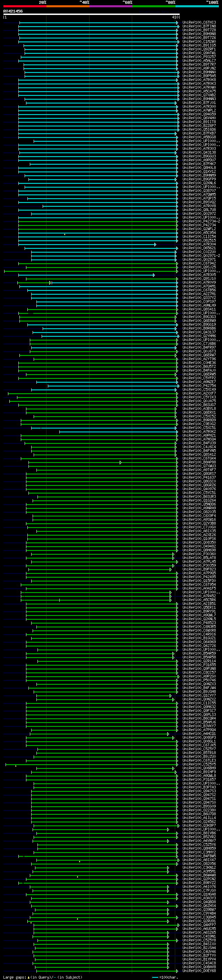The image size is (222, 980).
Task: Click the label UniRef100_B9P5A5
Action: [x=199, y=76]
